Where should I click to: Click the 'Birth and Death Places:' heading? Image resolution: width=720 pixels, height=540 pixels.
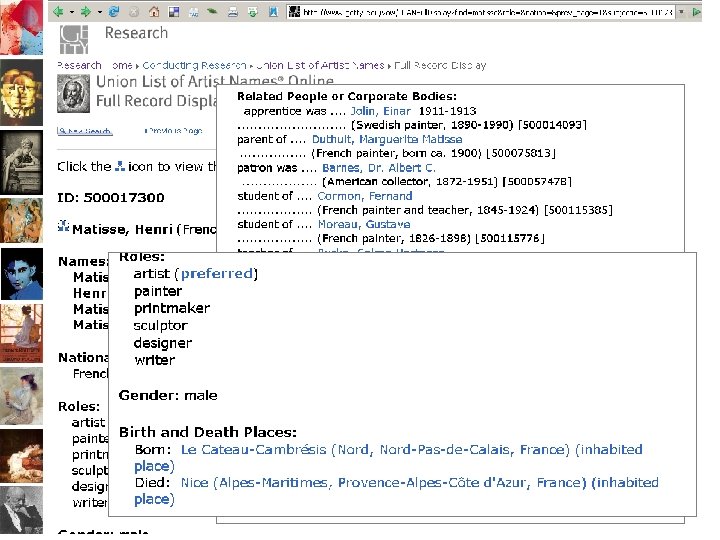coord(208,432)
